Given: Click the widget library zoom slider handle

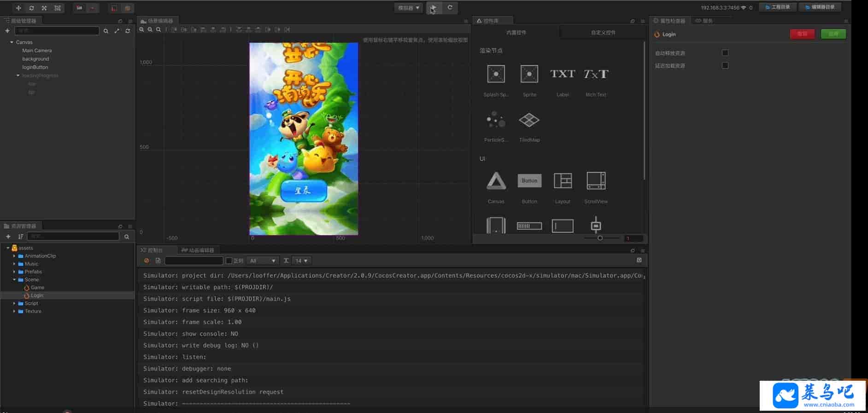Looking at the screenshot, I should coord(600,238).
